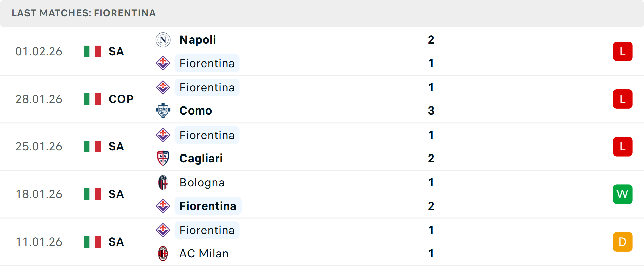Click the COP competition label
Viewport: 644px width, 266px height.
point(121,99)
